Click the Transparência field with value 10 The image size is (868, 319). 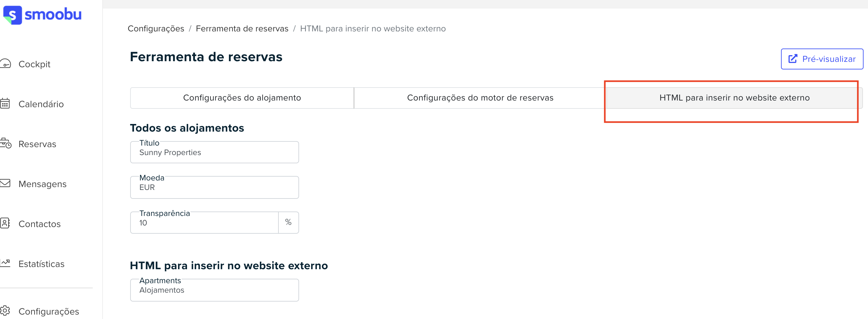[204, 223]
